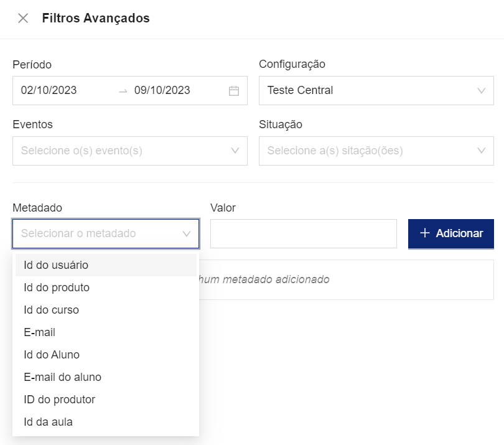
Task: Open the Situação selection dropdown
Action: pos(376,151)
